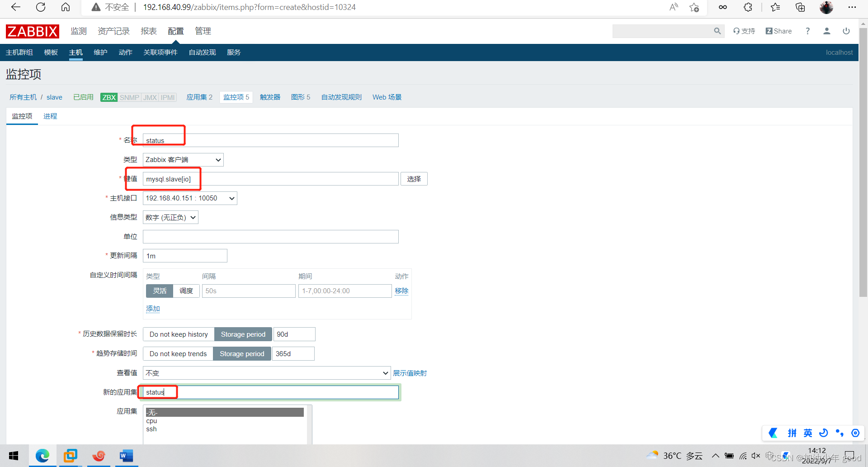Click 添加 link under intervals
This screenshot has width=868, height=467.
153,309
